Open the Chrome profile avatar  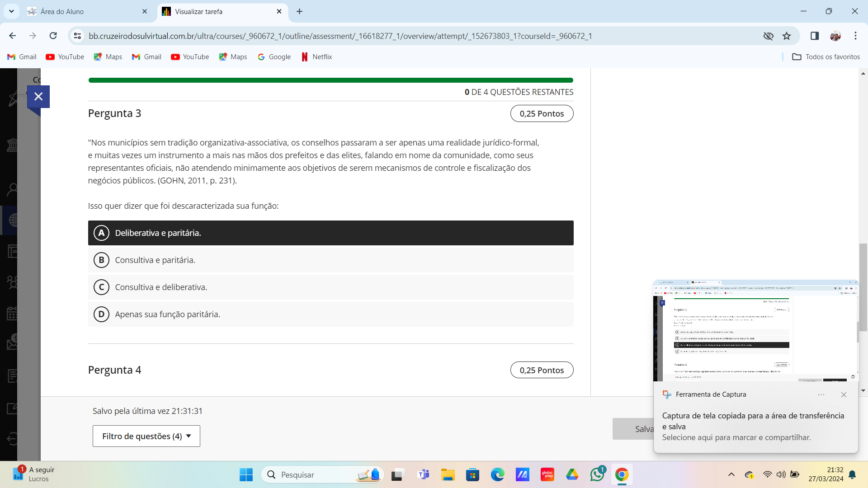(x=835, y=36)
